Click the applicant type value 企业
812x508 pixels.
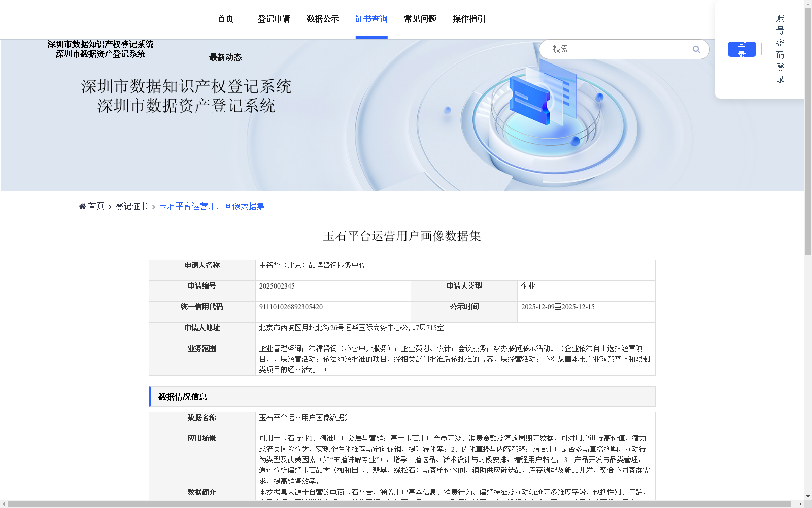pyautogui.click(x=528, y=286)
